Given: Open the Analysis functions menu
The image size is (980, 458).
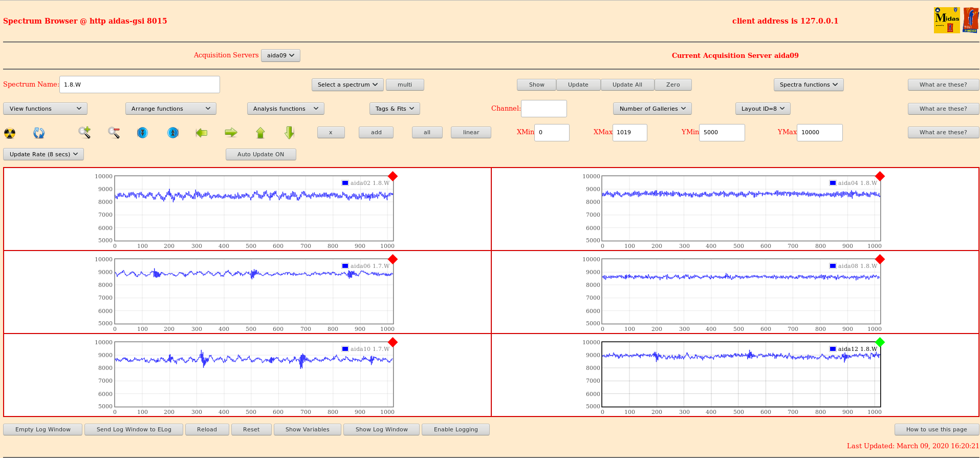Looking at the screenshot, I should tap(285, 109).
